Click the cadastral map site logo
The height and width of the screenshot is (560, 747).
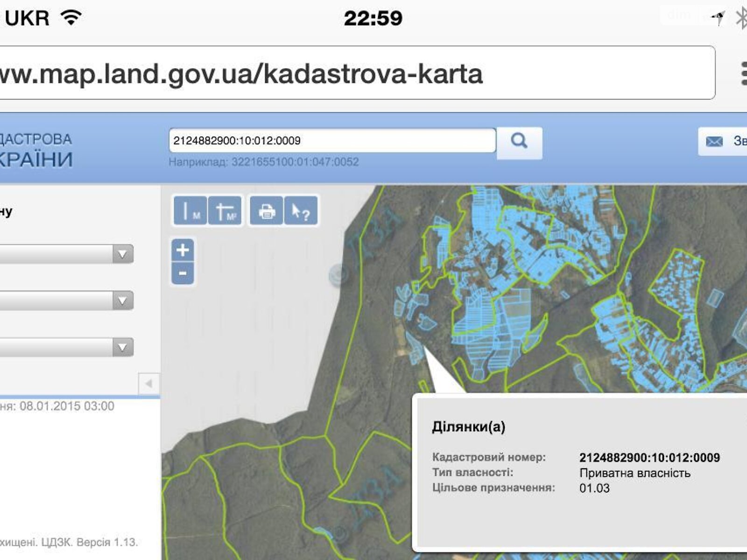(x=36, y=149)
